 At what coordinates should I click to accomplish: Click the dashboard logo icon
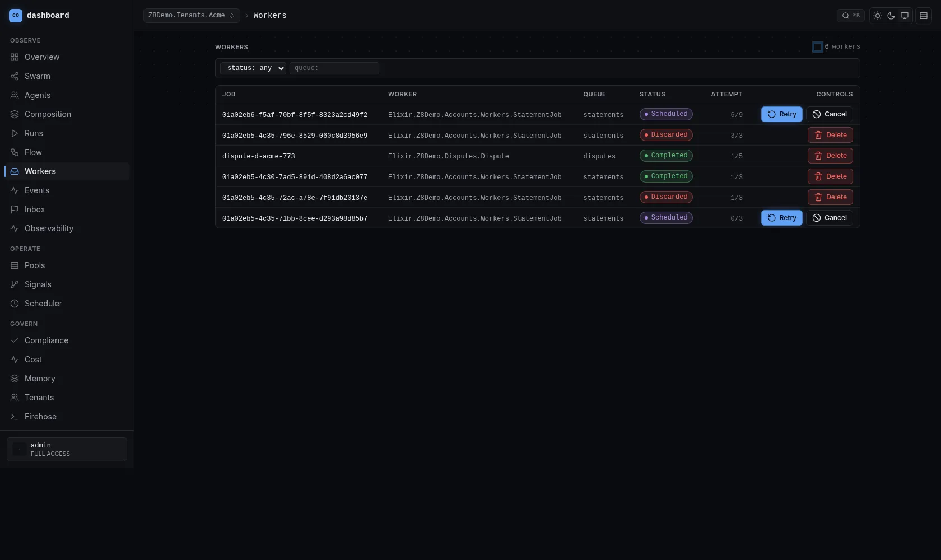point(16,16)
